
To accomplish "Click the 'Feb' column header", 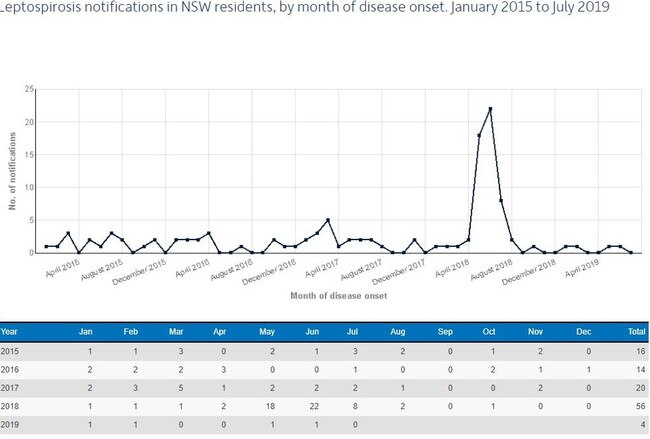I will click(x=131, y=332).
